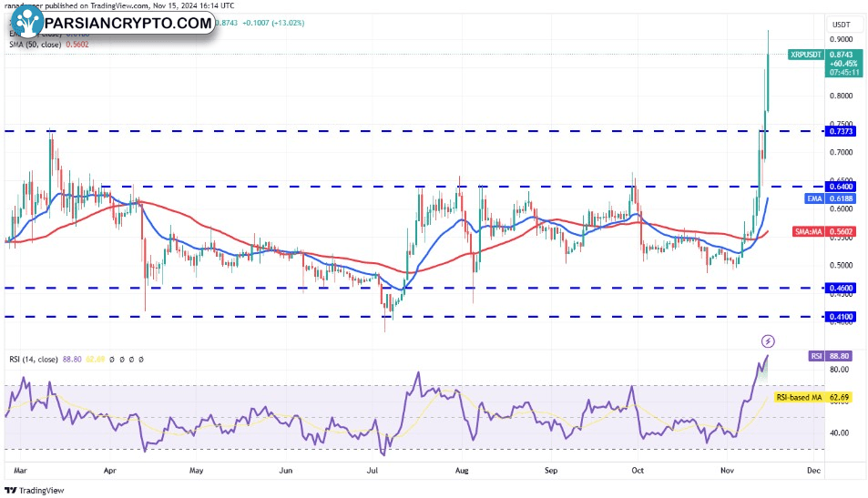The width and height of the screenshot is (868, 498).
Task: Click the 07:45:11 countdown in price tag
Action: tap(844, 73)
